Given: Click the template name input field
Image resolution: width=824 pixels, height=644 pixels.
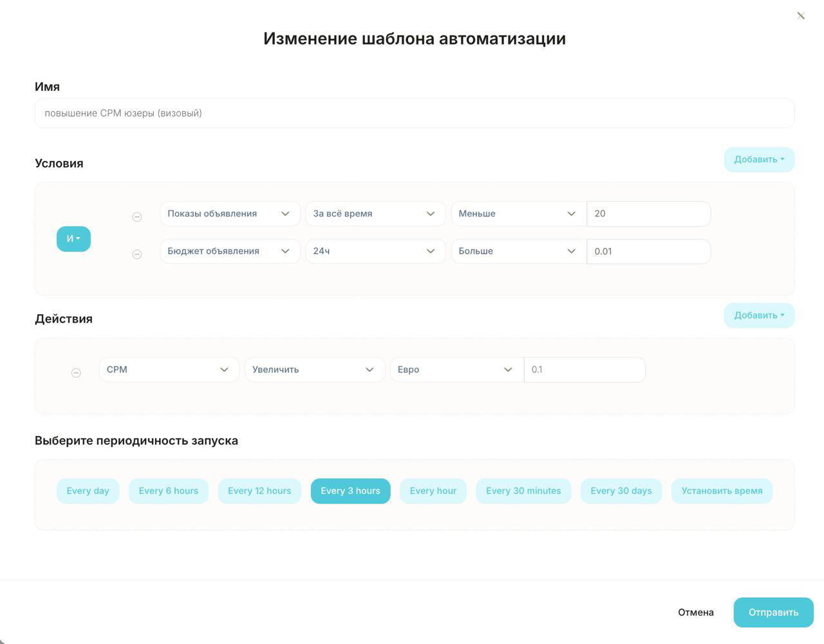Looking at the screenshot, I should click(x=414, y=113).
